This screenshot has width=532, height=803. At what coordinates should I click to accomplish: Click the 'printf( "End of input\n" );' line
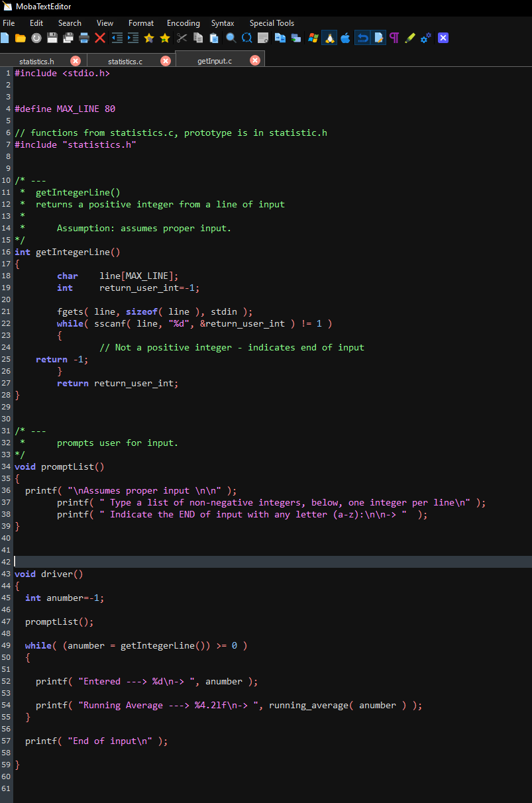coord(97,741)
